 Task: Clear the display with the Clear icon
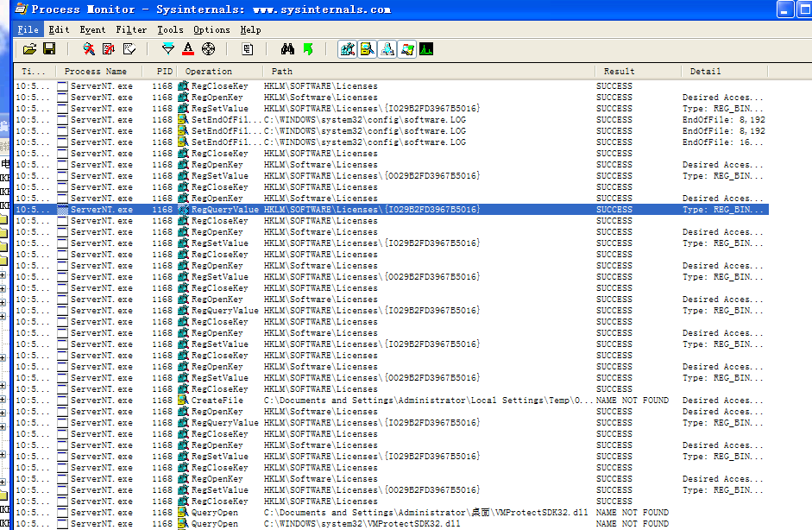(x=129, y=49)
